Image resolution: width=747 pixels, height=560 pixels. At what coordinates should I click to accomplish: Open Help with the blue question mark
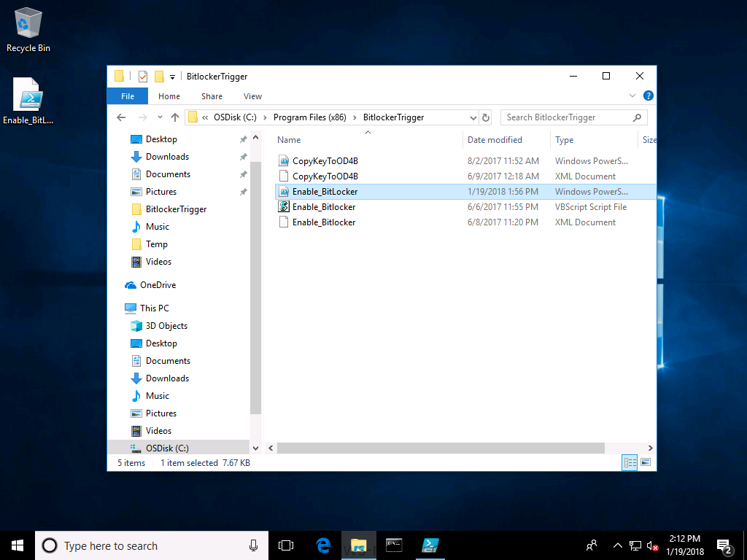click(x=648, y=96)
